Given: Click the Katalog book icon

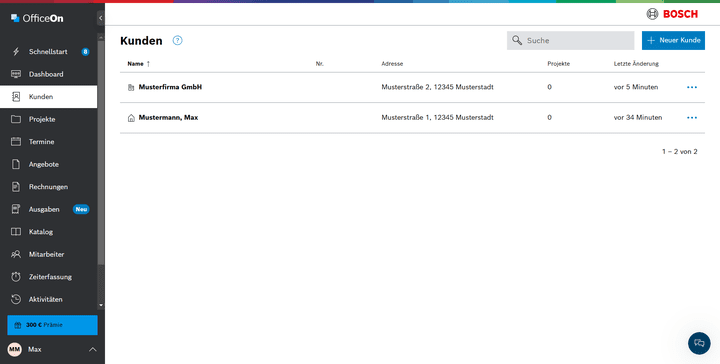Looking at the screenshot, I should pyautogui.click(x=16, y=232).
